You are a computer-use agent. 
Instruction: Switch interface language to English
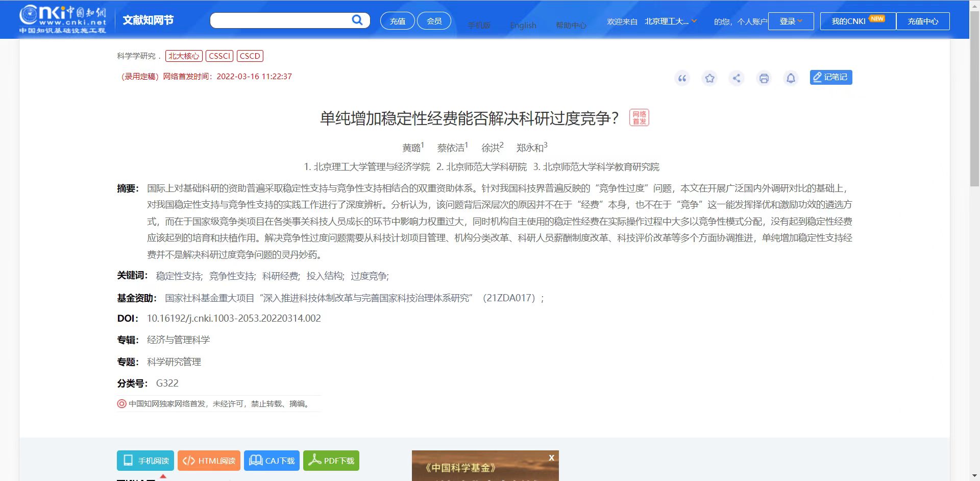pos(523,25)
